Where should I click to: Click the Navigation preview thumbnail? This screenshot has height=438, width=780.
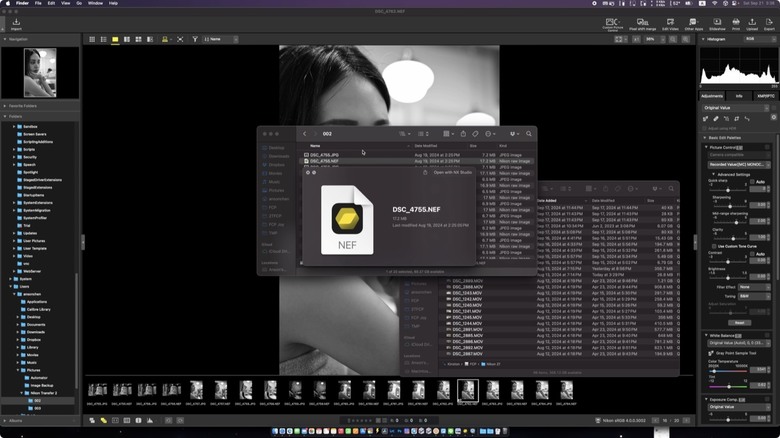[x=40, y=73]
